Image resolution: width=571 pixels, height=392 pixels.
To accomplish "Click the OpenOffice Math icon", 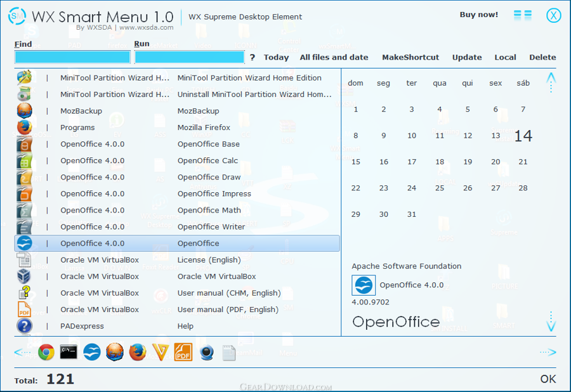I will (x=24, y=210).
